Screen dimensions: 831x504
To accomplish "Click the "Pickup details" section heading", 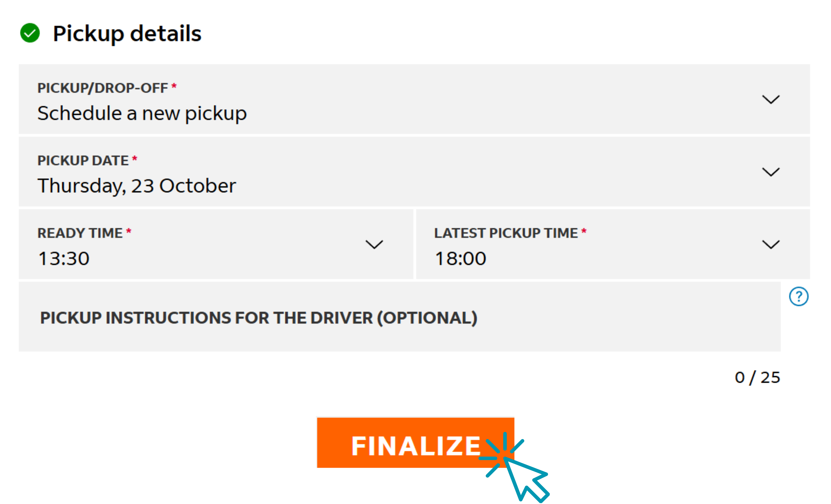I will click(x=127, y=33).
